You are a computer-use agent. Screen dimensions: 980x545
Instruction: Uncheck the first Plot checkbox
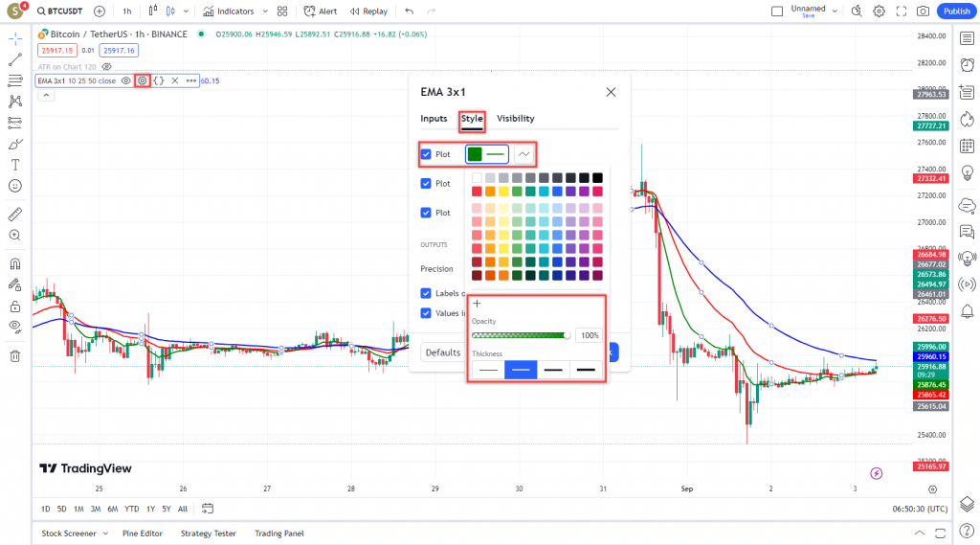pyautogui.click(x=426, y=154)
